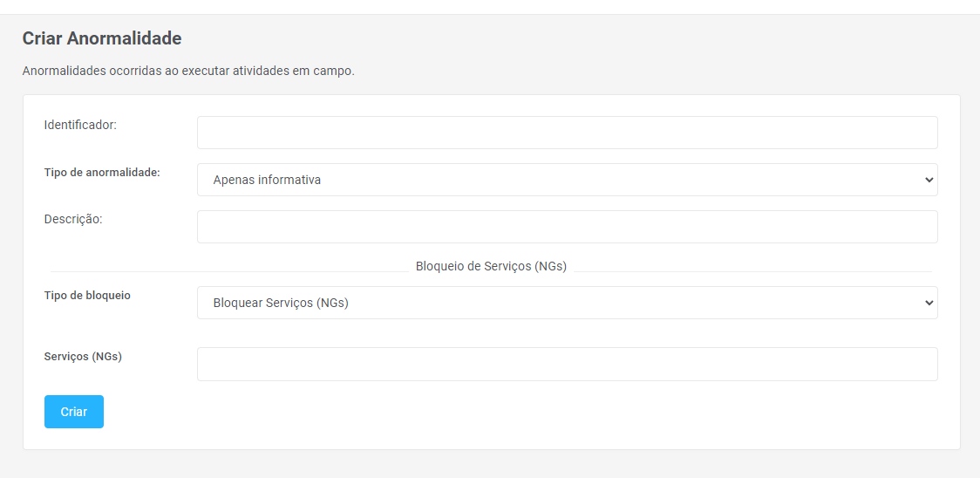Screen dimensions: 980x478
Task: Click the Identificador text field
Action: [x=567, y=133]
